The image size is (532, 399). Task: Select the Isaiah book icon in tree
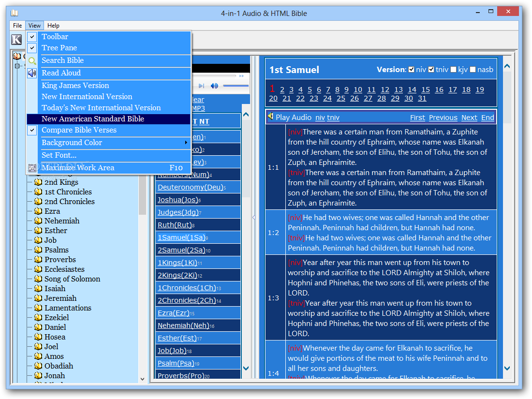pos(38,288)
